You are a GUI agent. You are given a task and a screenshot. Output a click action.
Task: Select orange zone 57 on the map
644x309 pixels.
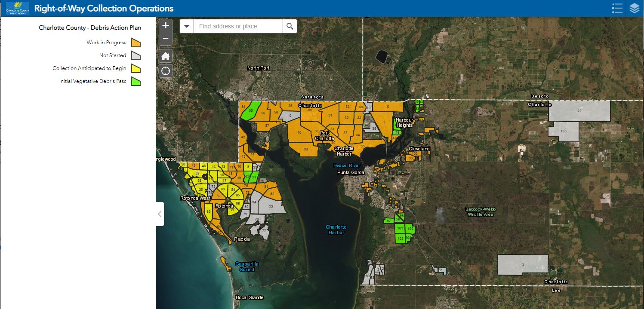click(267, 125)
